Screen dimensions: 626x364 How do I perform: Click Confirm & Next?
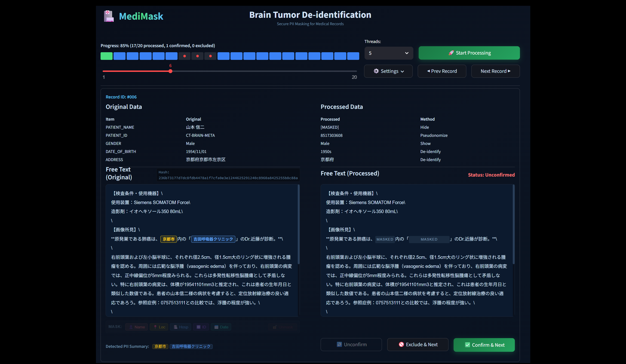pyautogui.click(x=484, y=345)
